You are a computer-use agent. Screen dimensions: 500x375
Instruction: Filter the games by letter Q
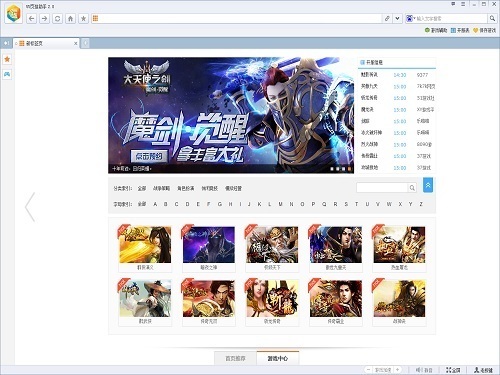(324, 204)
